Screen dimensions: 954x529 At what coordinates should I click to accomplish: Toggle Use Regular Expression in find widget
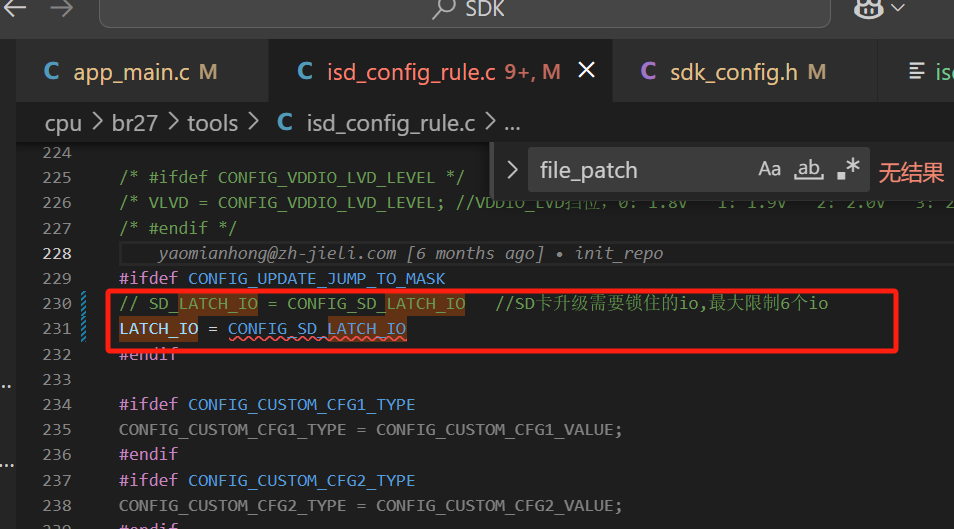(848, 169)
